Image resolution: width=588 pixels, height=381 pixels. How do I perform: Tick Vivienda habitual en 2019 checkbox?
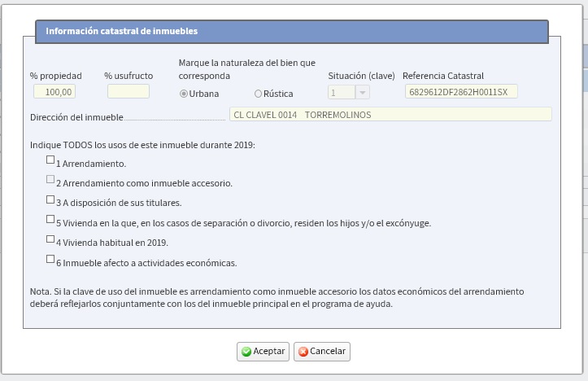pyautogui.click(x=50, y=239)
